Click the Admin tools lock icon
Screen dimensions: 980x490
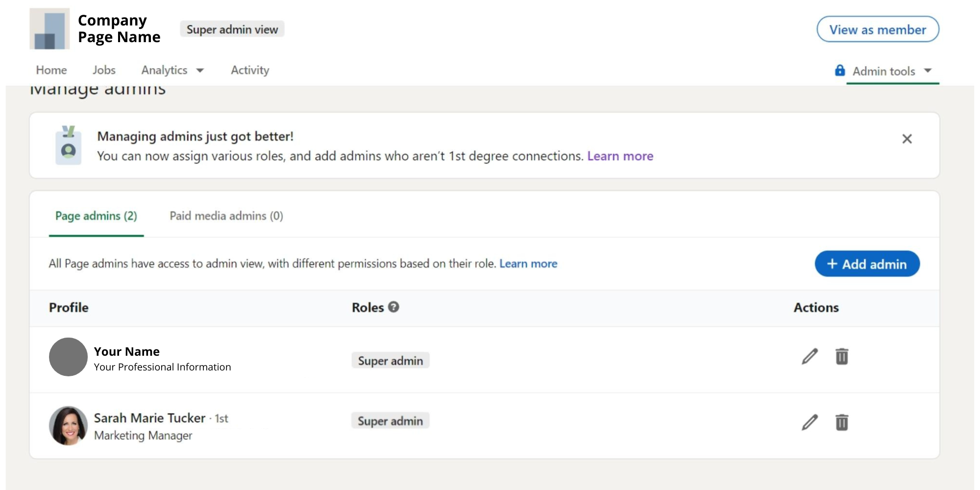point(839,71)
